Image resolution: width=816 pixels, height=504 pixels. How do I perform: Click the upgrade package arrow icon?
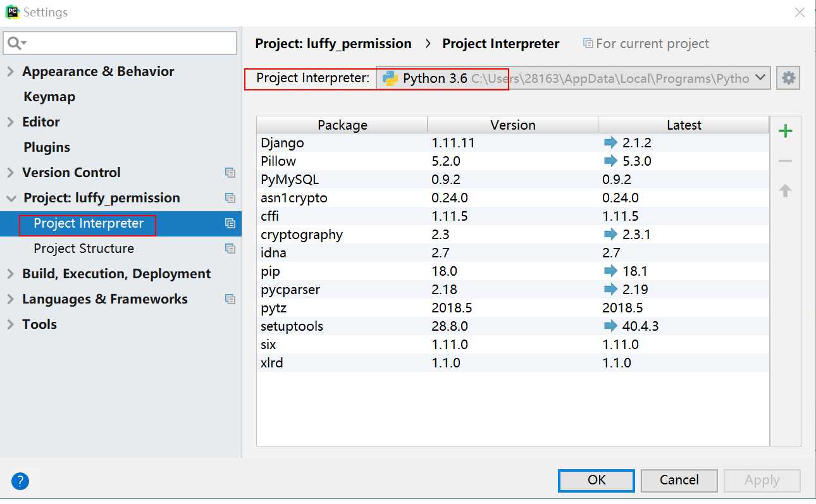785,190
